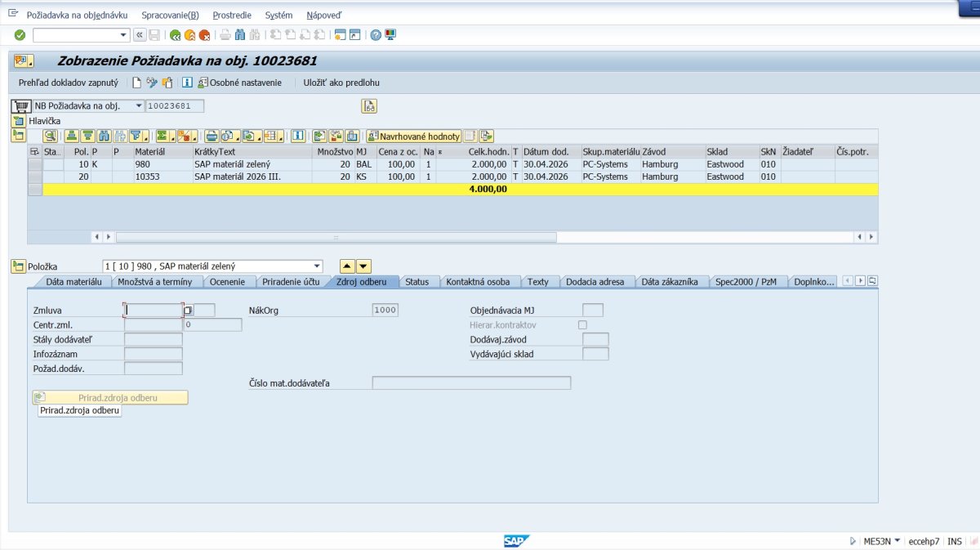Click the Navrhované hodnoty button
This screenshot has height=550, width=980.
[414, 136]
